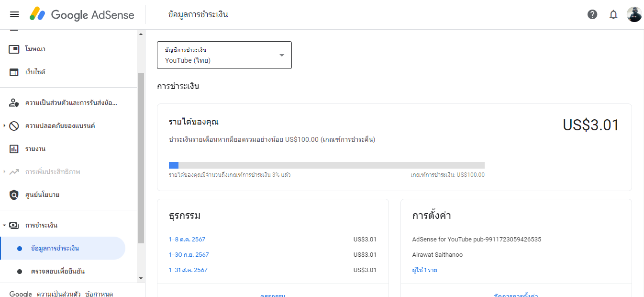
Task: Click the US$3.01 amount for 30 ก.ย. 2567
Action: pos(365,254)
